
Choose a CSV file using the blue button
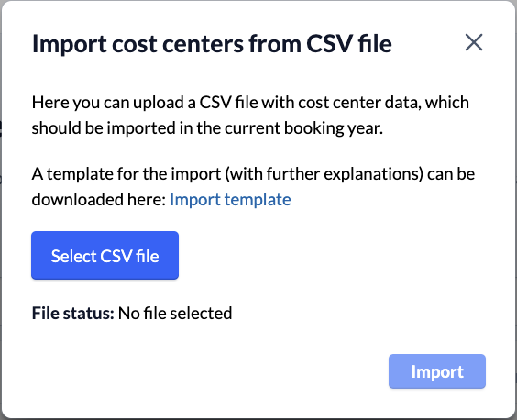pos(104,255)
